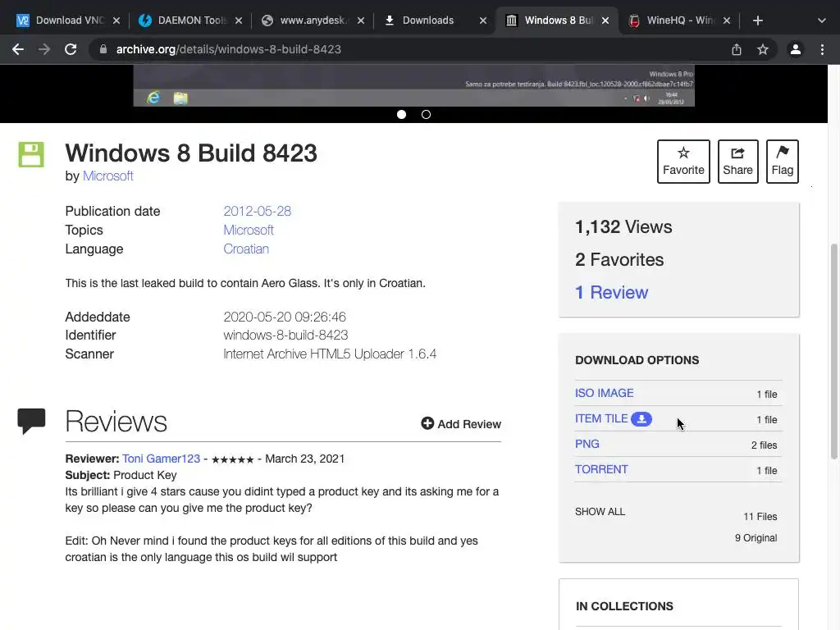Select the first carousel dot indicator
This screenshot has width=840, height=630.
(x=401, y=114)
